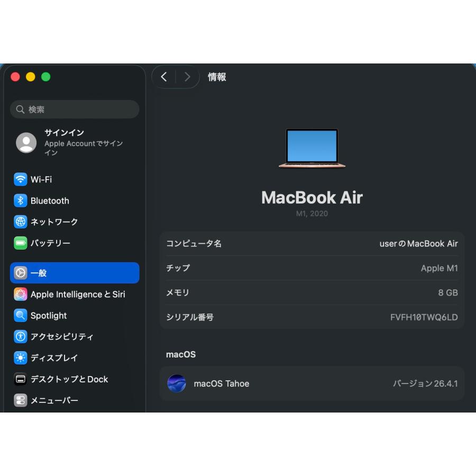Click the Spotlight magnifier icon in the sidebar

tap(20, 315)
